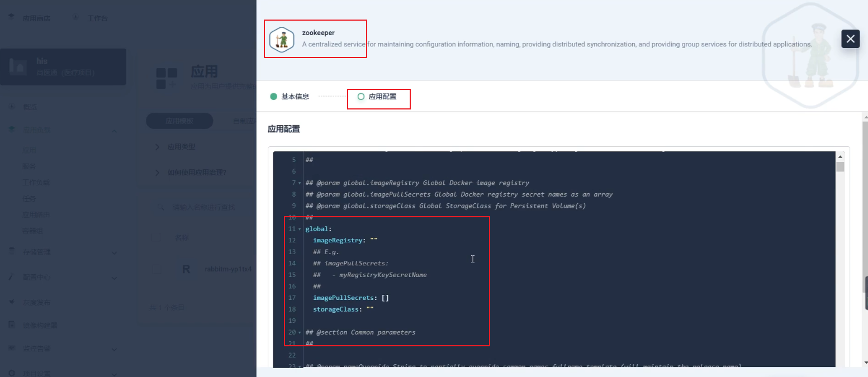Toggle the select-all checkbox beside 名称
Image resolution: width=868 pixels, height=377 pixels.
click(x=156, y=238)
